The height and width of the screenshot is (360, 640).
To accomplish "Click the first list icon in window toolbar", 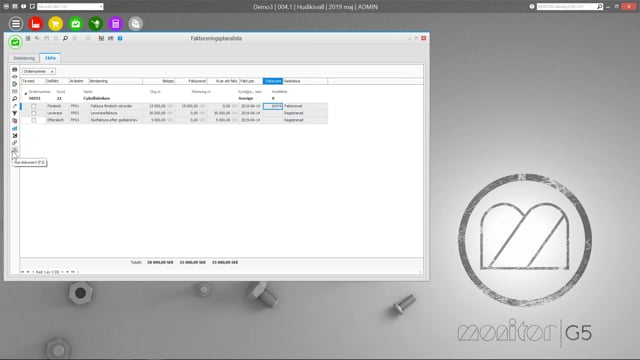I will point(28,38).
